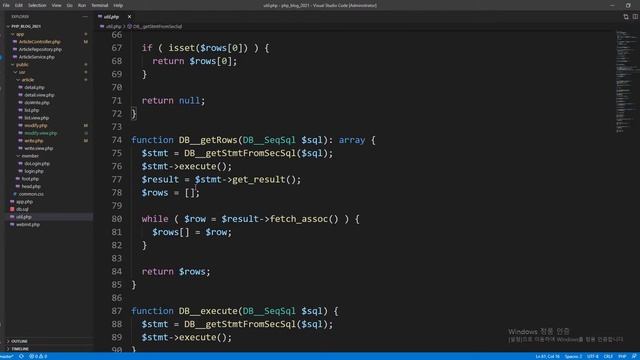The image size is (640, 360).
Task: Click the PHP language mode selector
Action: (x=622, y=356)
